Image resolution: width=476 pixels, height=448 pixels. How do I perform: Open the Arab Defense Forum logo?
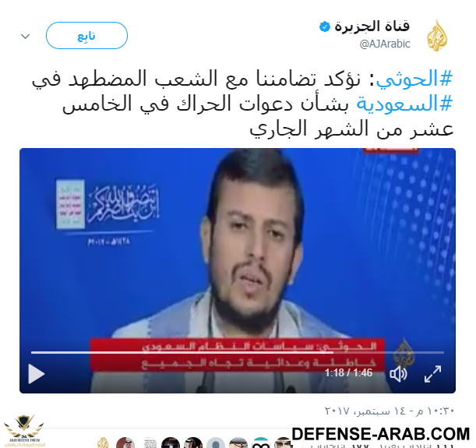[24, 431]
